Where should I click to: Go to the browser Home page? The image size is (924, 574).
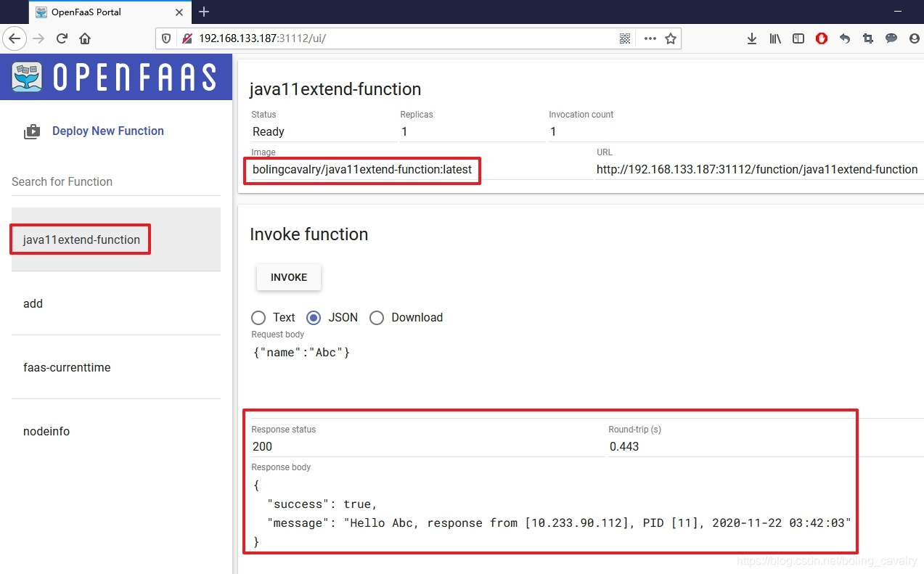[x=85, y=38]
